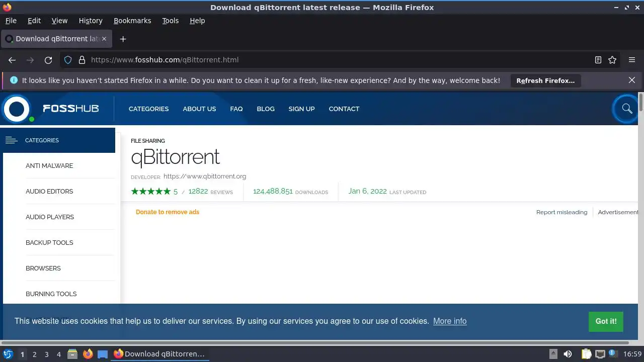Open the CONTACT navigation link
The width and height of the screenshot is (644, 362).
pyautogui.click(x=344, y=109)
